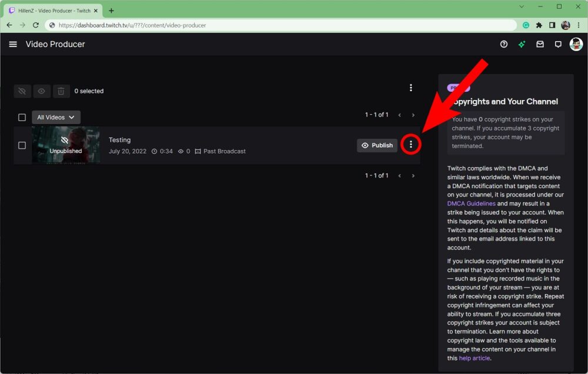The height and width of the screenshot is (374, 588).
Task: Select the HillenZ Video Producer browser tab
Action: click(50, 10)
